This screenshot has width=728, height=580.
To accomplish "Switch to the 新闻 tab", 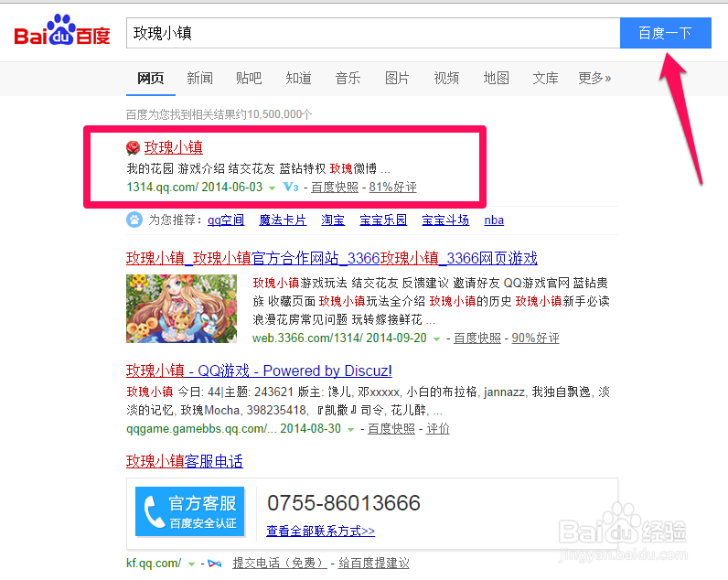I will point(199,78).
